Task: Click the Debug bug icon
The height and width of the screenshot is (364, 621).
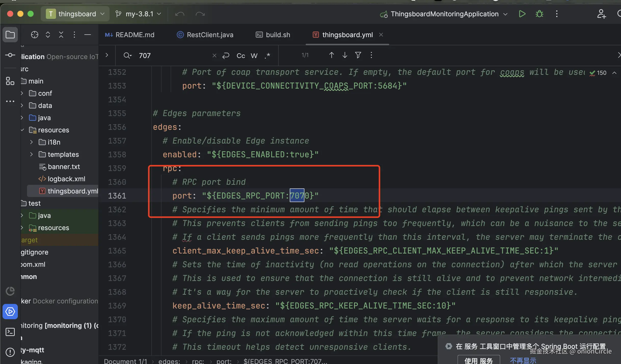Action: pos(539,14)
